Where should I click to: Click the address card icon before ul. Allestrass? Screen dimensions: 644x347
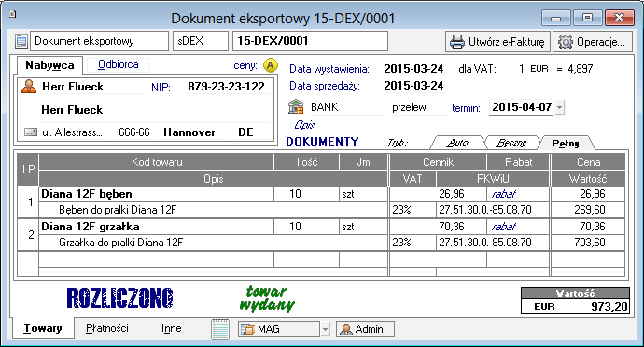point(31,132)
